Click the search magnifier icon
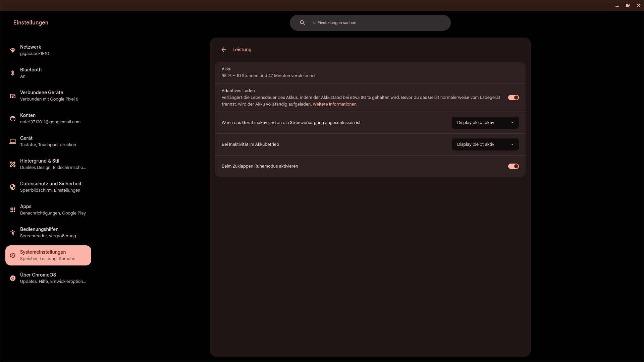Screen dimensions: 644x362 (x=302, y=23)
